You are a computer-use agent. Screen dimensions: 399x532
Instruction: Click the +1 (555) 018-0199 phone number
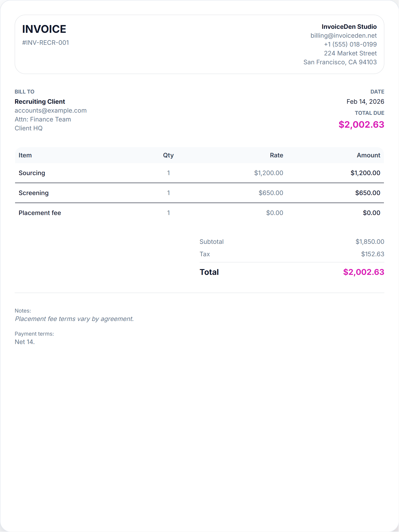tap(350, 45)
